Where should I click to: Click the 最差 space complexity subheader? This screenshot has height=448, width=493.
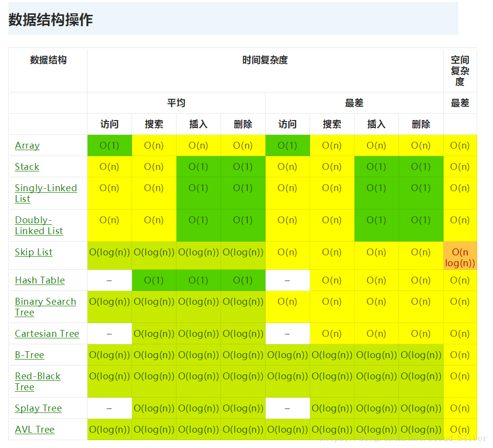coord(460,103)
